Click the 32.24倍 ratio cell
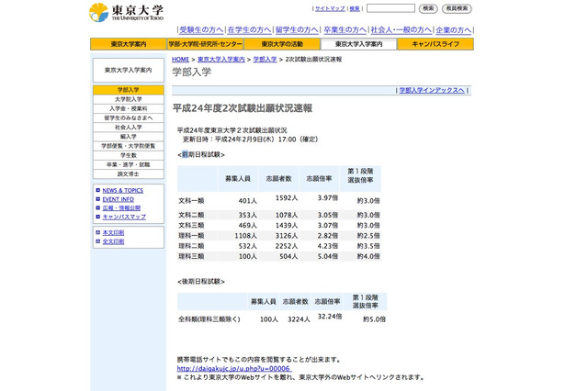 point(330,317)
